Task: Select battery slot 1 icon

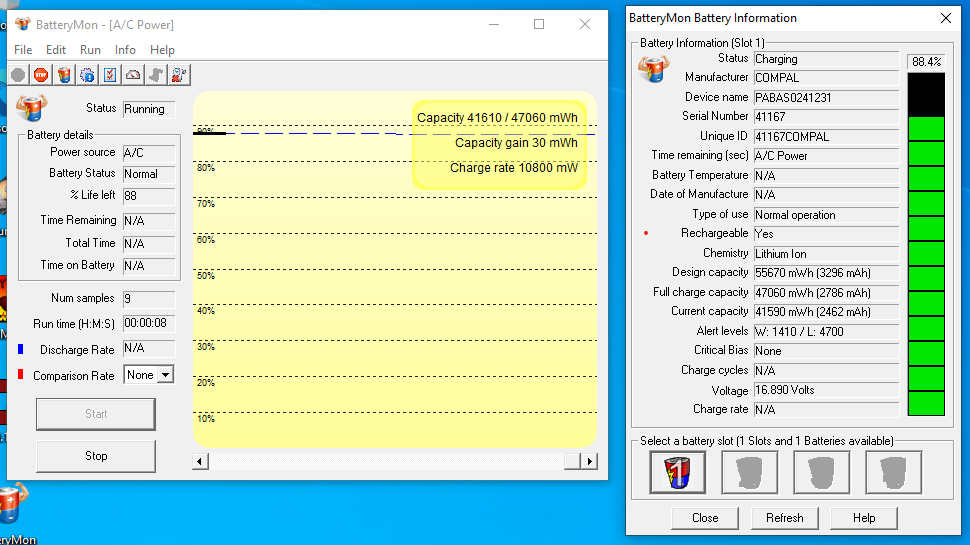Action: click(677, 472)
